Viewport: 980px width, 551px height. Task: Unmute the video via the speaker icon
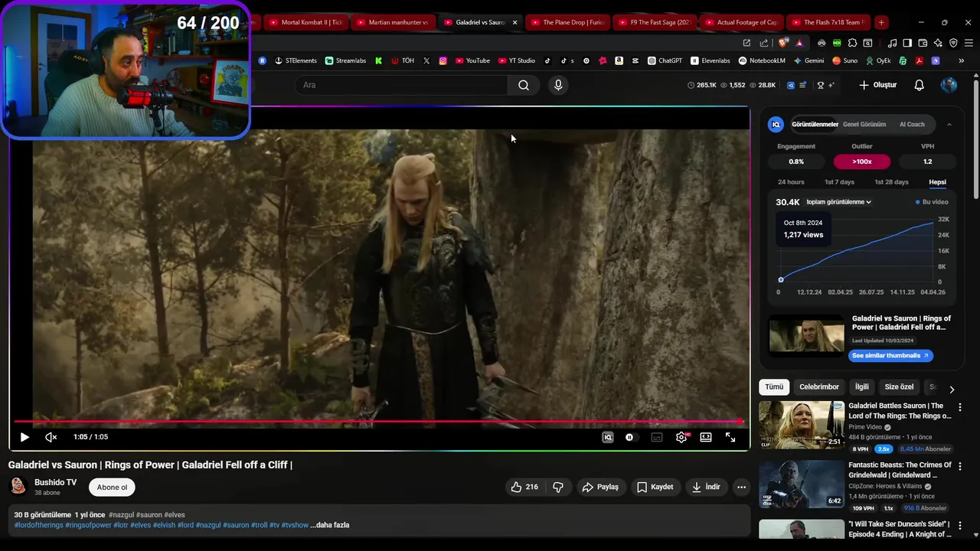pyautogui.click(x=51, y=437)
